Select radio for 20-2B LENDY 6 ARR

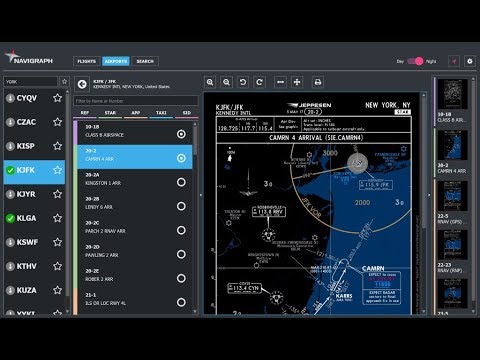pos(181,206)
